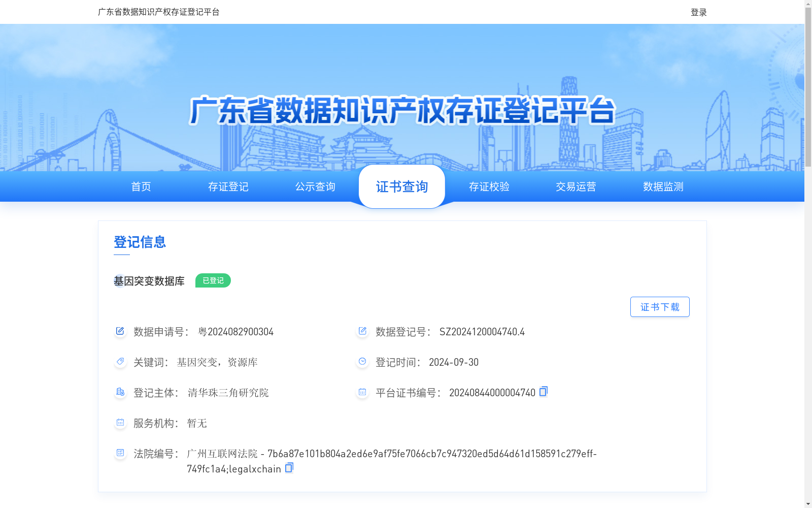Click the keywords 基因突变，资源库
This screenshot has width=812, height=508.
point(217,362)
